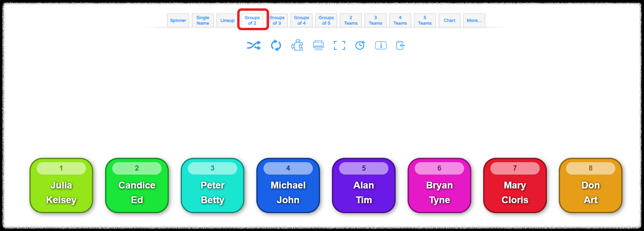Click the name Art
Image resolution: width=644 pixels, height=231 pixels.
pos(591,200)
